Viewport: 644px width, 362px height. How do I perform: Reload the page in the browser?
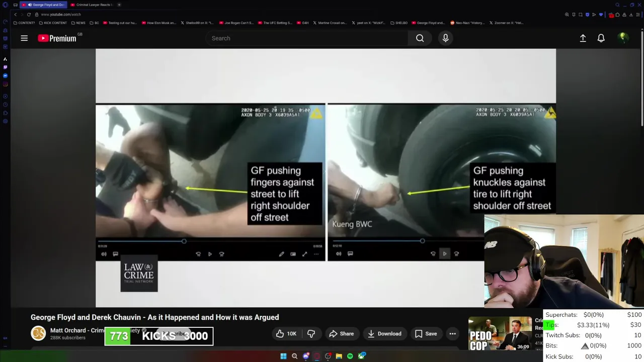pos(29,15)
